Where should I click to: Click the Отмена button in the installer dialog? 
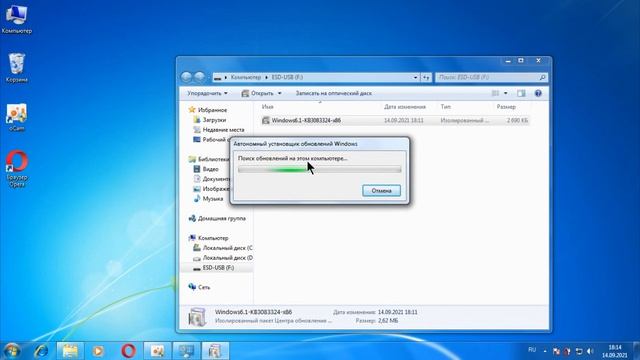pos(381,191)
